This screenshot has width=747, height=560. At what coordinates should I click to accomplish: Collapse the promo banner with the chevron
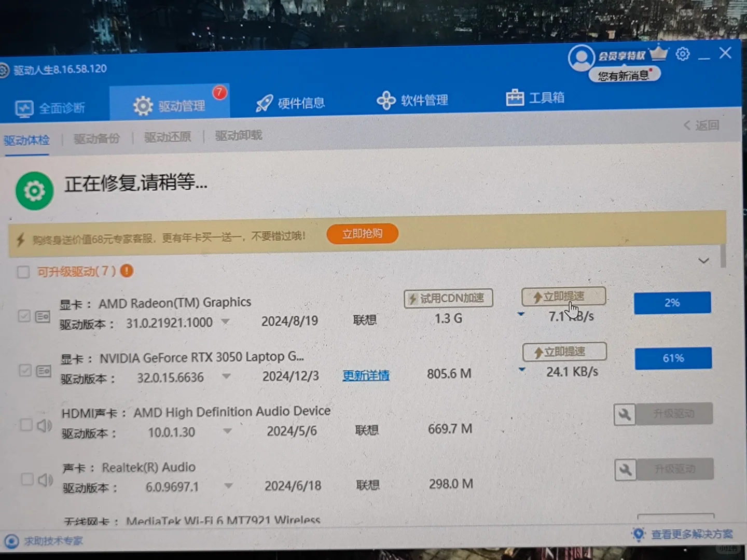[x=703, y=260]
